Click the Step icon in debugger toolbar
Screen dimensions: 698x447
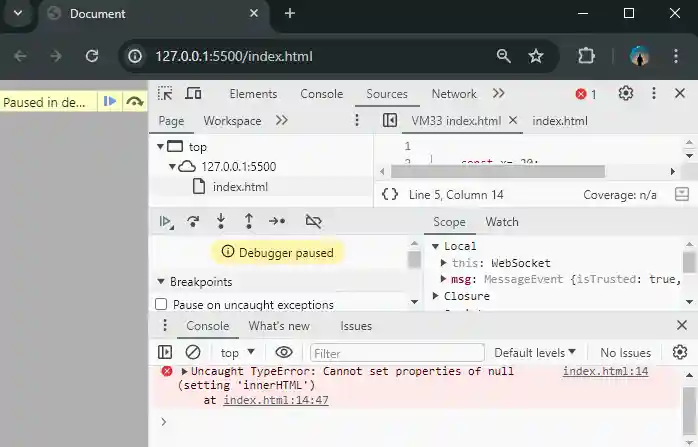point(277,221)
